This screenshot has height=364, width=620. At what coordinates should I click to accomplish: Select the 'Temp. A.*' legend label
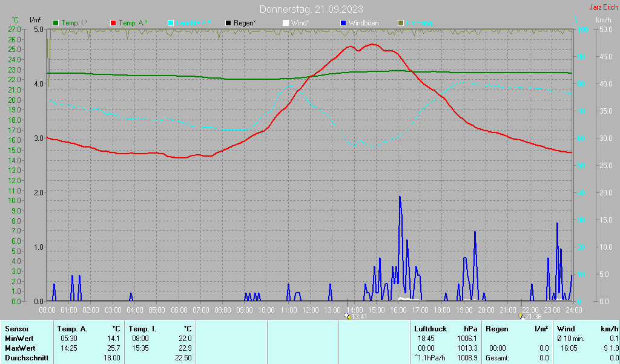point(133,24)
